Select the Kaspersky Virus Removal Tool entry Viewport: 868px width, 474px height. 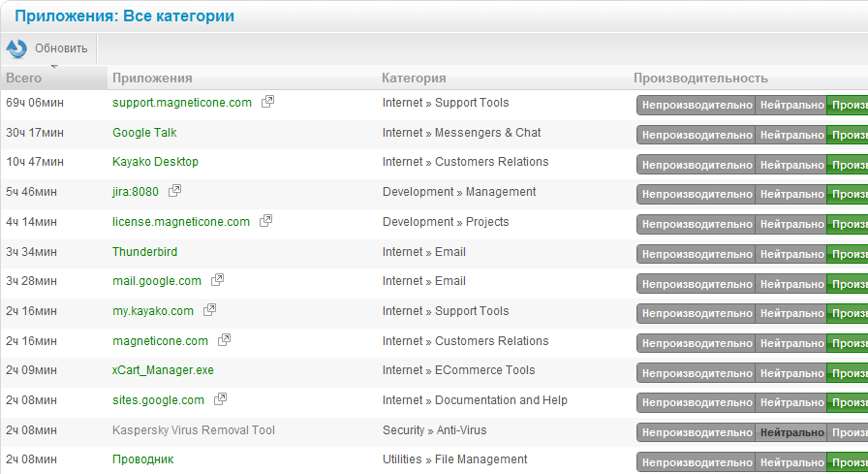point(193,429)
